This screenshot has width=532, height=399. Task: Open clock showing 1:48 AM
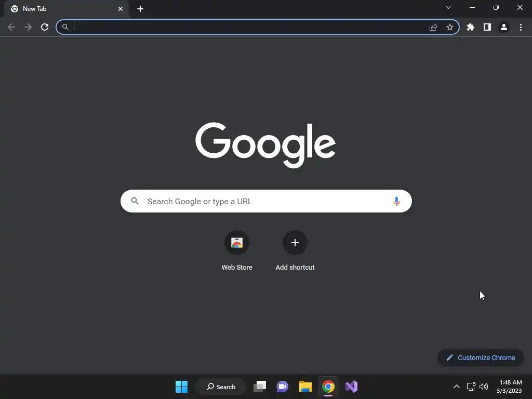pos(509,387)
